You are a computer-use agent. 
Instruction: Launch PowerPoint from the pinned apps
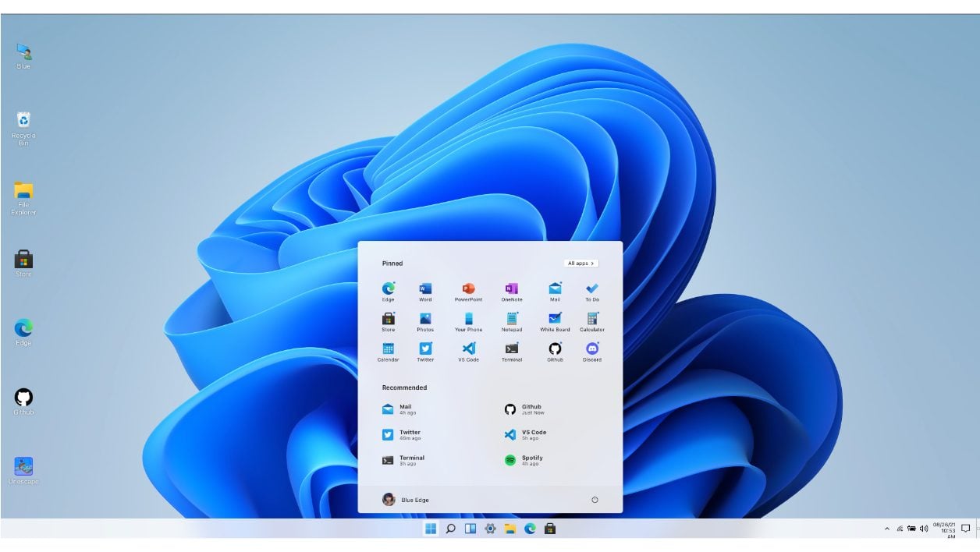(468, 292)
